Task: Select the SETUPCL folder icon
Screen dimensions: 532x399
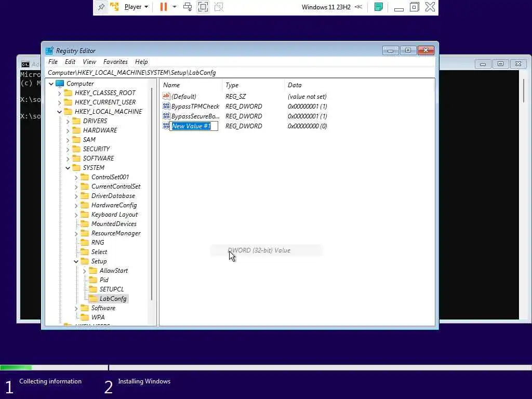Action: click(93, 289)
